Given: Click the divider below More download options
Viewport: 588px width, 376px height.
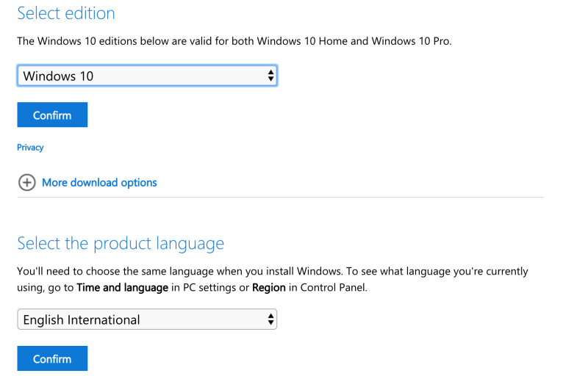Looking at the screenshot, I should point(280,198).
